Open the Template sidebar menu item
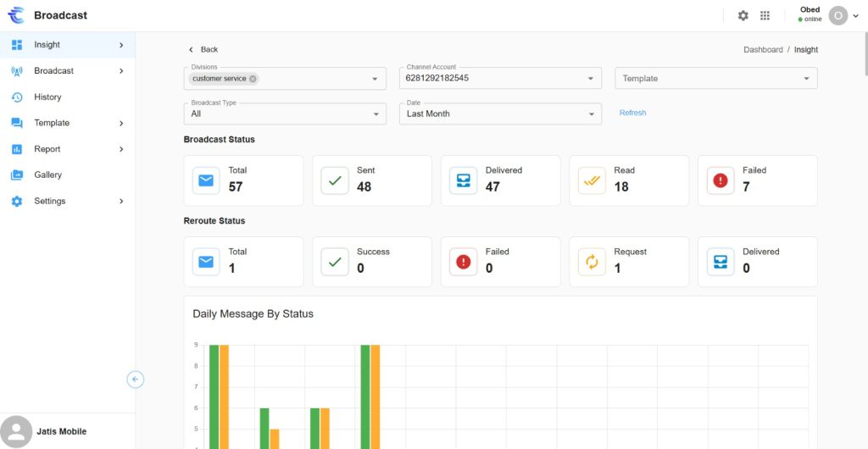 (68, 123)
